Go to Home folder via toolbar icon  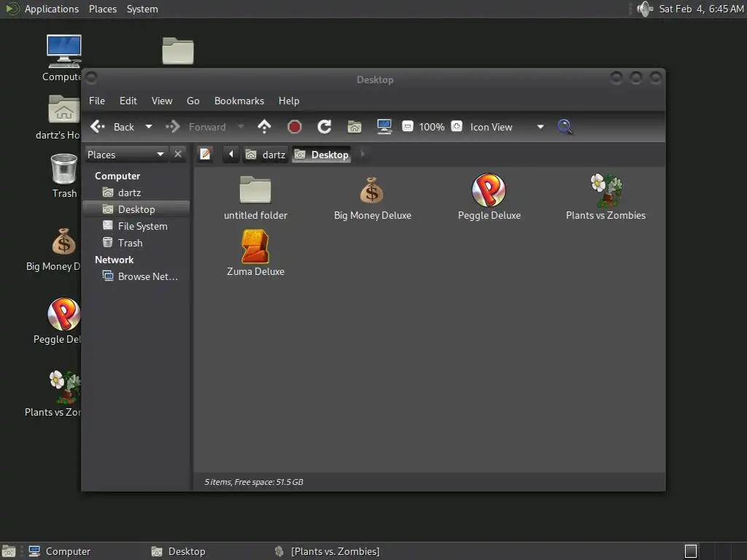355,127
